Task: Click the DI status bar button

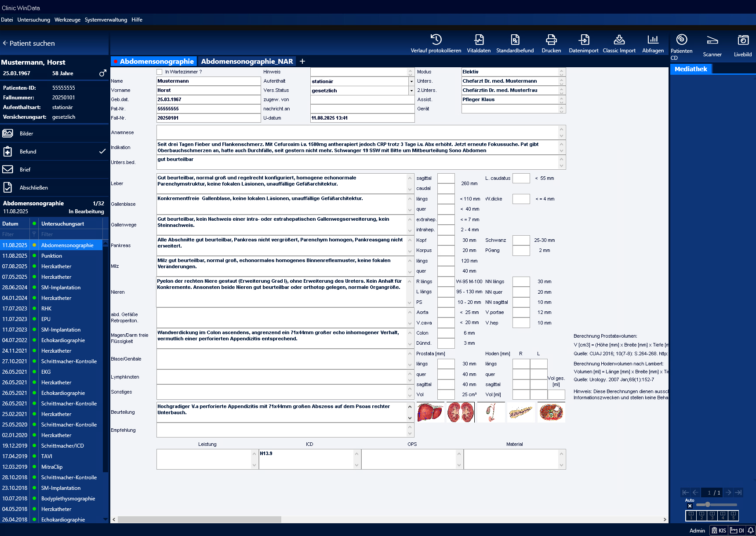Action: tap(737, 530)
